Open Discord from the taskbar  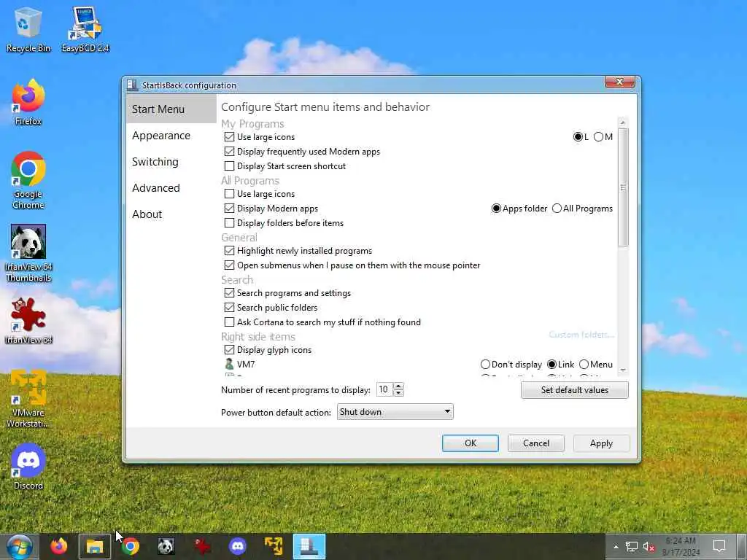click(237, 547)
